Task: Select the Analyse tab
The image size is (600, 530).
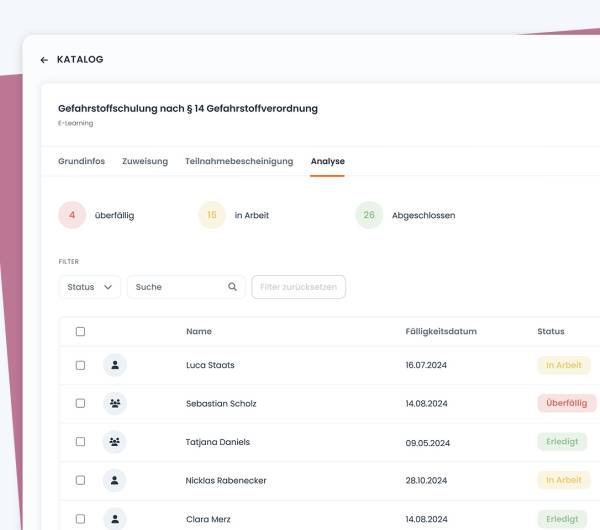Action: (x=328, y=161)
